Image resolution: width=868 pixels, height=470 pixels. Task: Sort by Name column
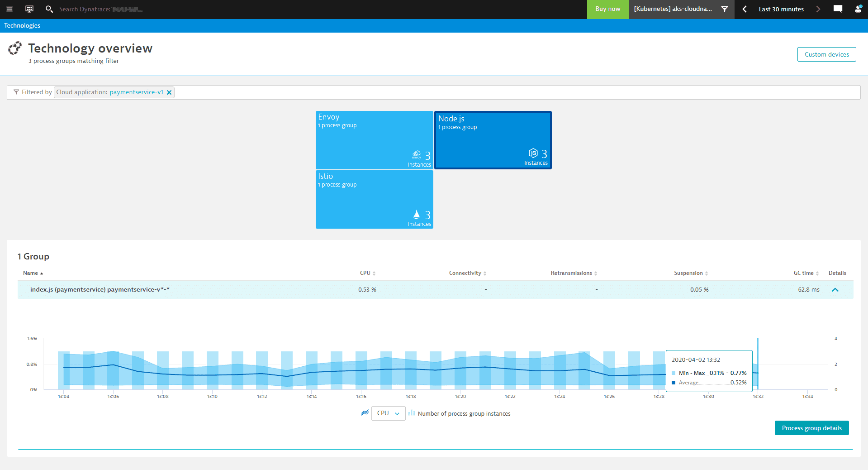pyautogui.click(x=33, y=273)
